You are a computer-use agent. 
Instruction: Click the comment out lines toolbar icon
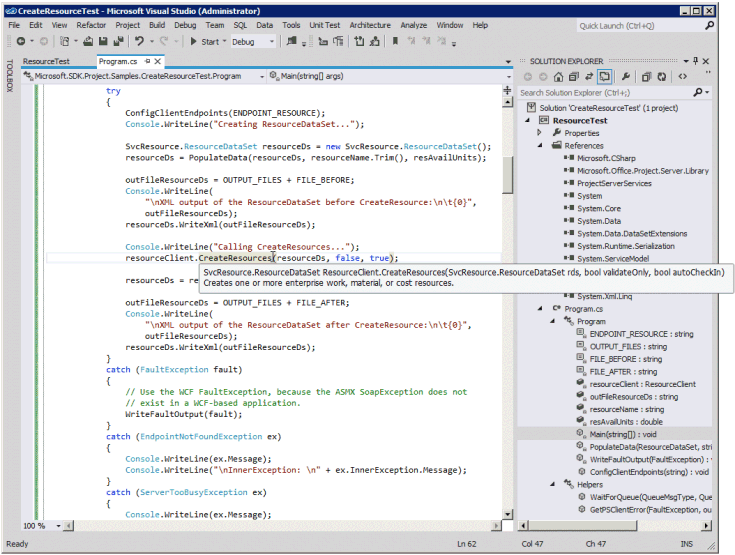pyautogui.click(x=359, y=41)
